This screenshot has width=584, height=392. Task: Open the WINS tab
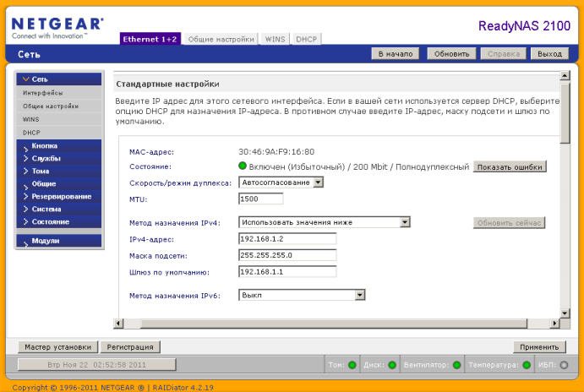(x=275, y=39)
